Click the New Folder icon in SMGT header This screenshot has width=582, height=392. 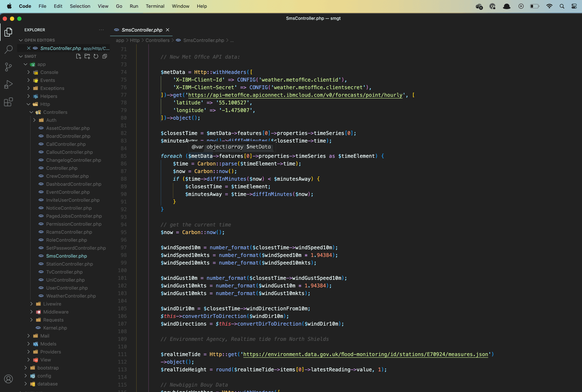click(87, 56)
